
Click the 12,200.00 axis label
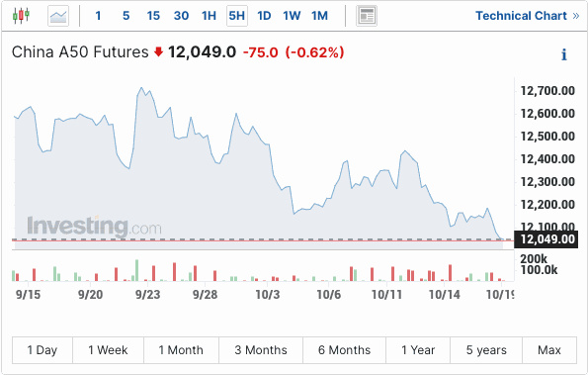pos(547,205)
